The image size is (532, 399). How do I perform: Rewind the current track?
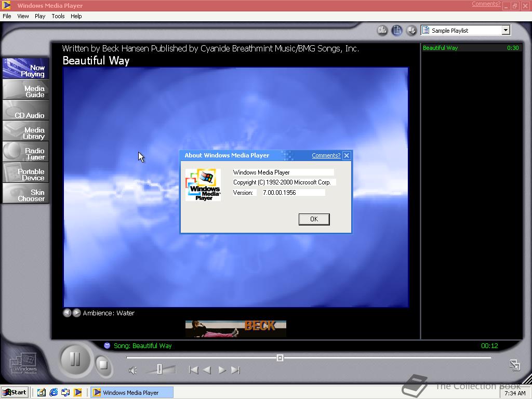(x=207, y=370)
